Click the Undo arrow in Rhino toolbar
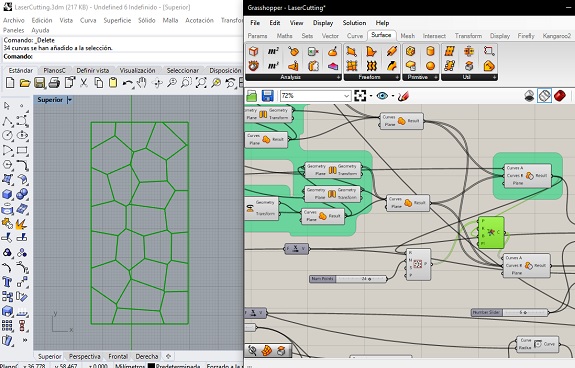575x368 pixels. click(x=127, y=84)
